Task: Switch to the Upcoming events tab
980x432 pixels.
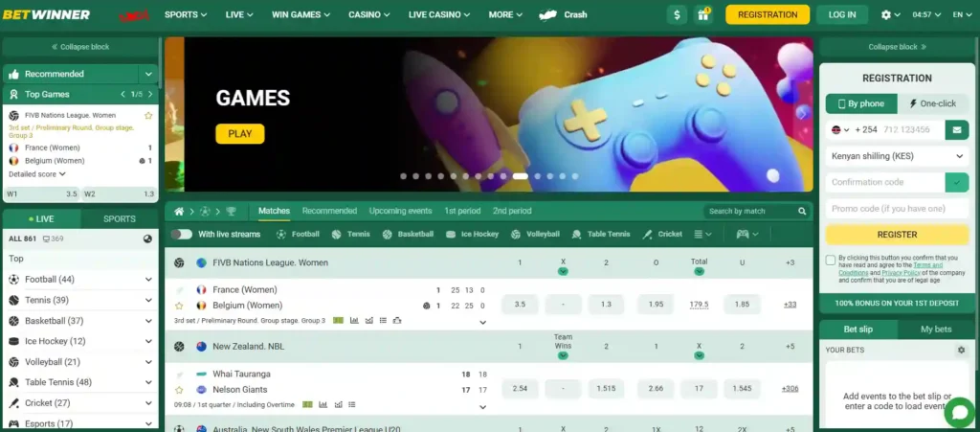Action: [x=400, y=212]
